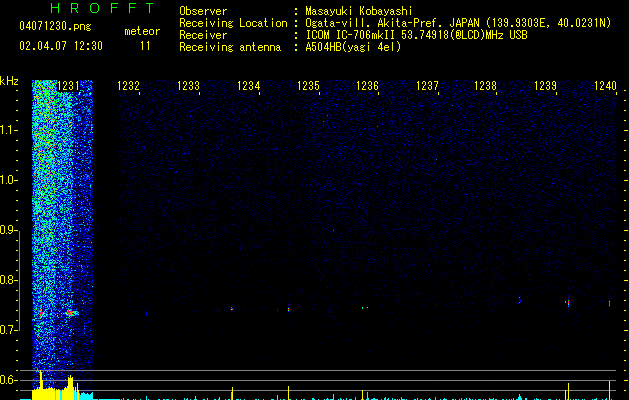Select the filename 04071230.png
The height and width of the screenshot is (400, 629).
(x=55, y=26)
